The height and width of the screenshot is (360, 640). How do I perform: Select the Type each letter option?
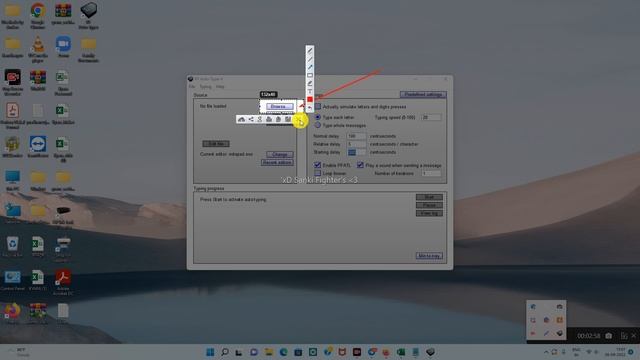pyautogui.click(x=318, y=117)
